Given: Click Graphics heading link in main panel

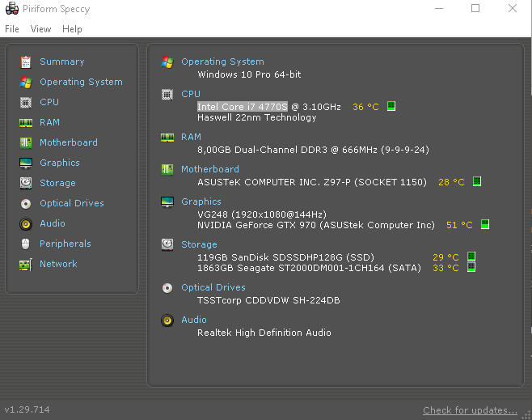Looking at the screenshot, I should (201, 202).
